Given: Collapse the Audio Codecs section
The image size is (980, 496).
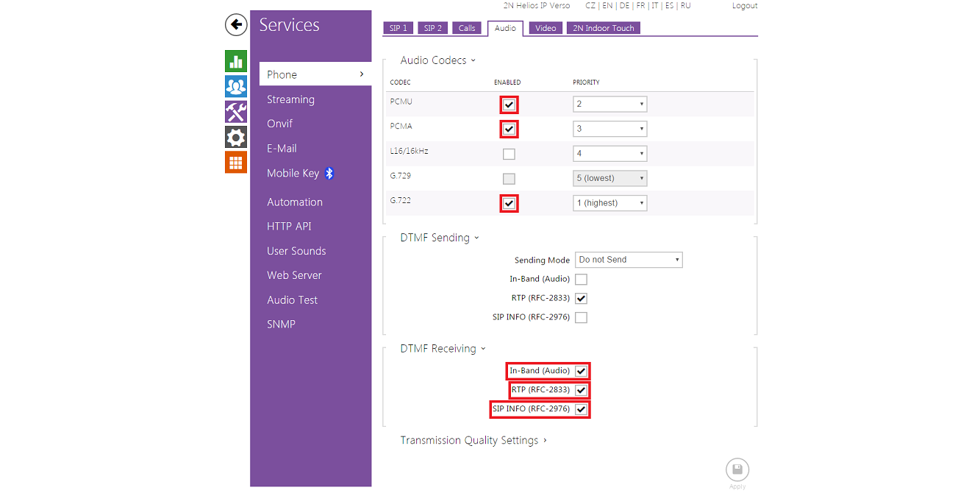Looking at the screenshot, I should click(437, 60).
